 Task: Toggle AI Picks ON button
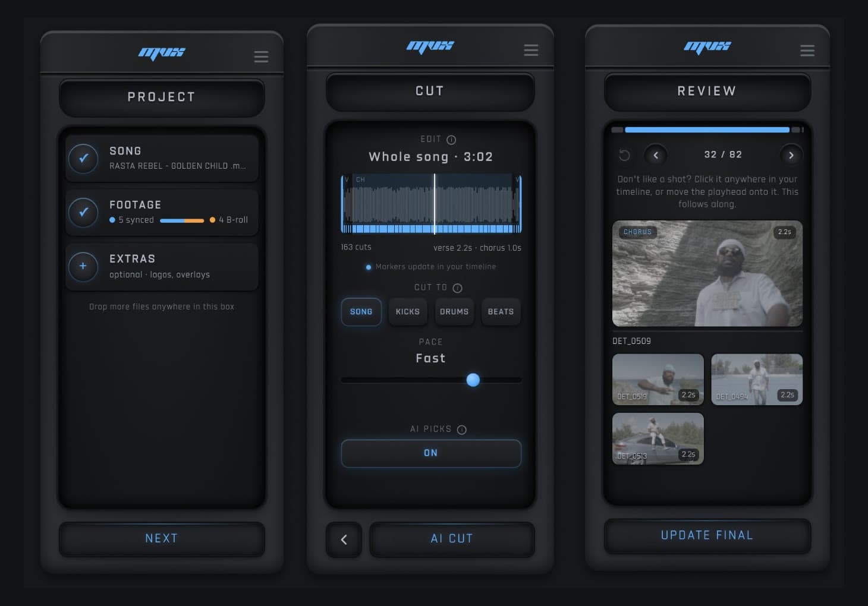pos(431,453)
